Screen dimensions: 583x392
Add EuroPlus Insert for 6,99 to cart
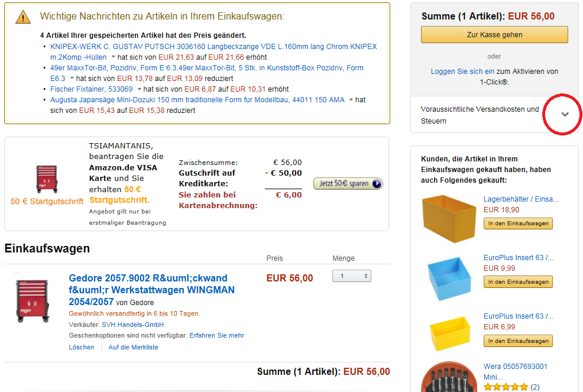coord(518,341)
